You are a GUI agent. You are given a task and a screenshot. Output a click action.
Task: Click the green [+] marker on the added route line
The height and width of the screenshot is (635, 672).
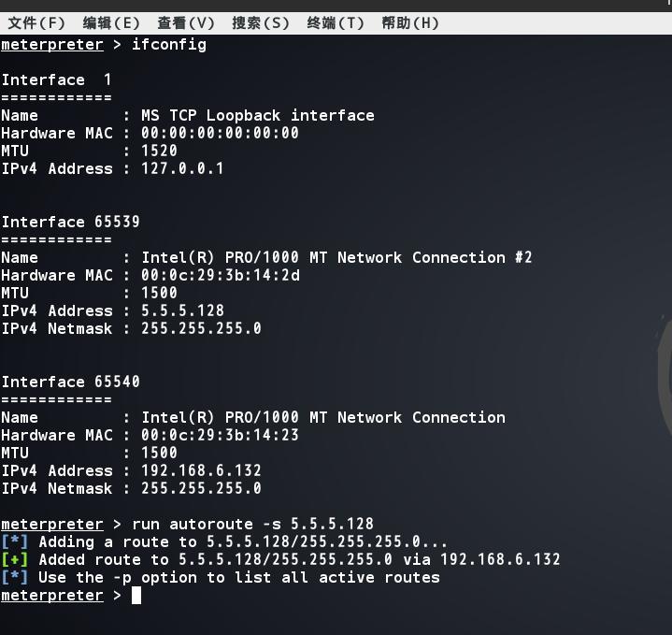[x=15, y=559]
